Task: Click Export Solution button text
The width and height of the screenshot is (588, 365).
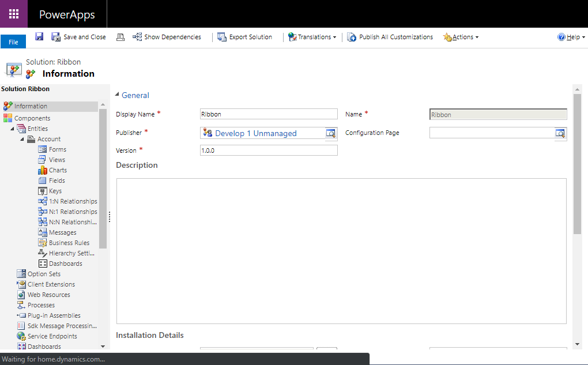Action: click(251, 37)
